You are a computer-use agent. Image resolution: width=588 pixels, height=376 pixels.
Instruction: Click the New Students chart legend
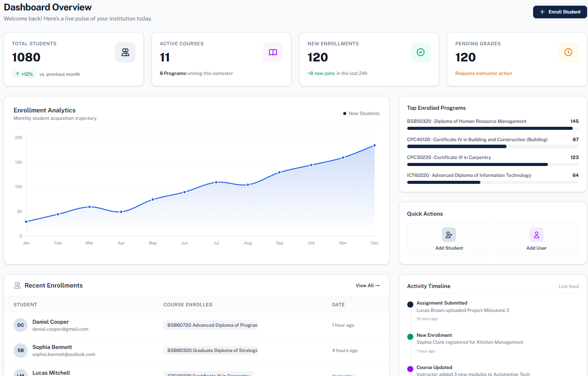tap(361, 113)
